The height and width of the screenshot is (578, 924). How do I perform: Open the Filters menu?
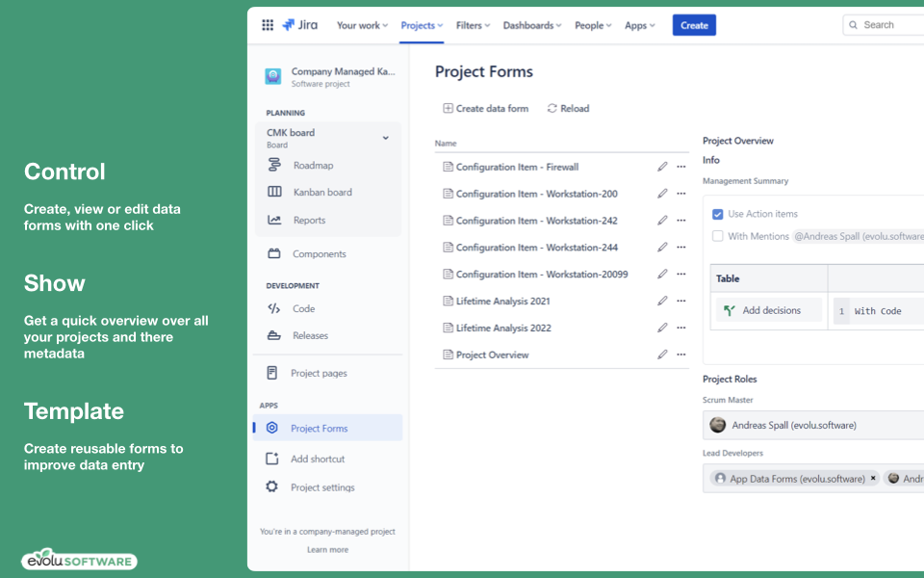point(472,26)
